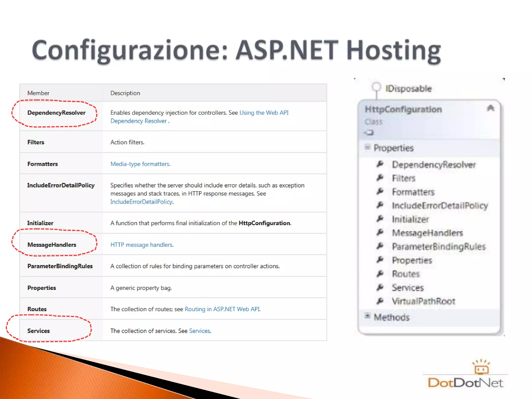Select Initializer property in class diagram

(410, 219)
